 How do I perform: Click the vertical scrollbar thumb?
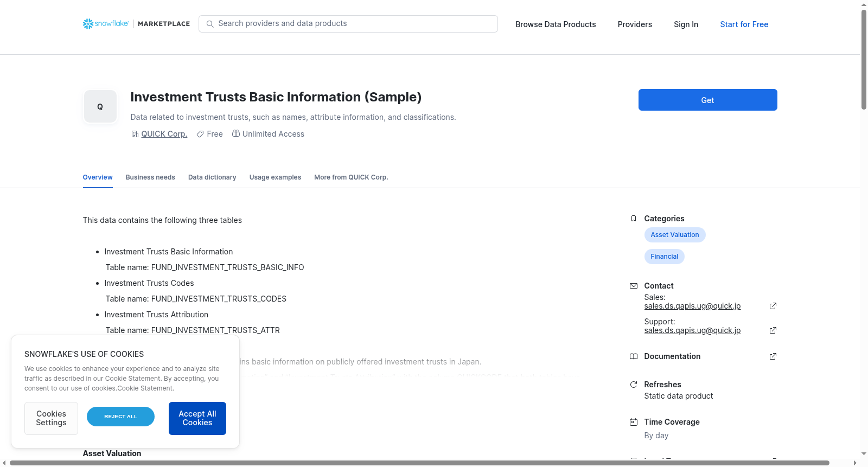pos(864,60)
